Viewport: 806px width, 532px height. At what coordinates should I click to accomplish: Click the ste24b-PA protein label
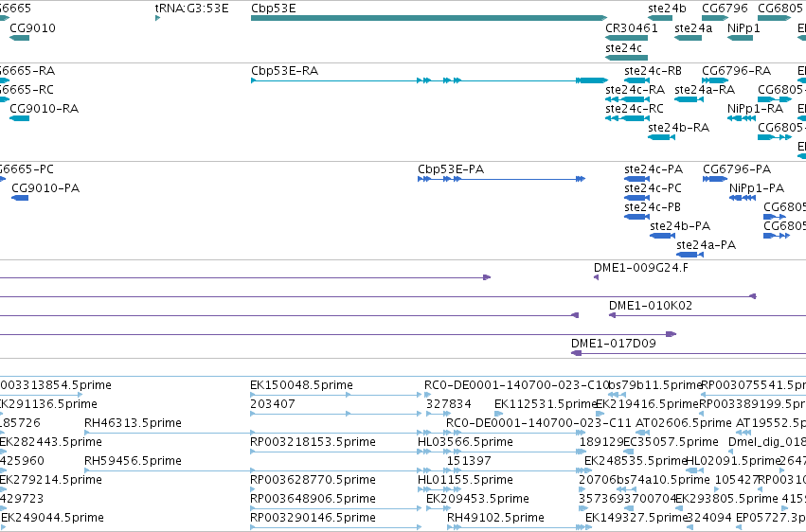point(680,226)
